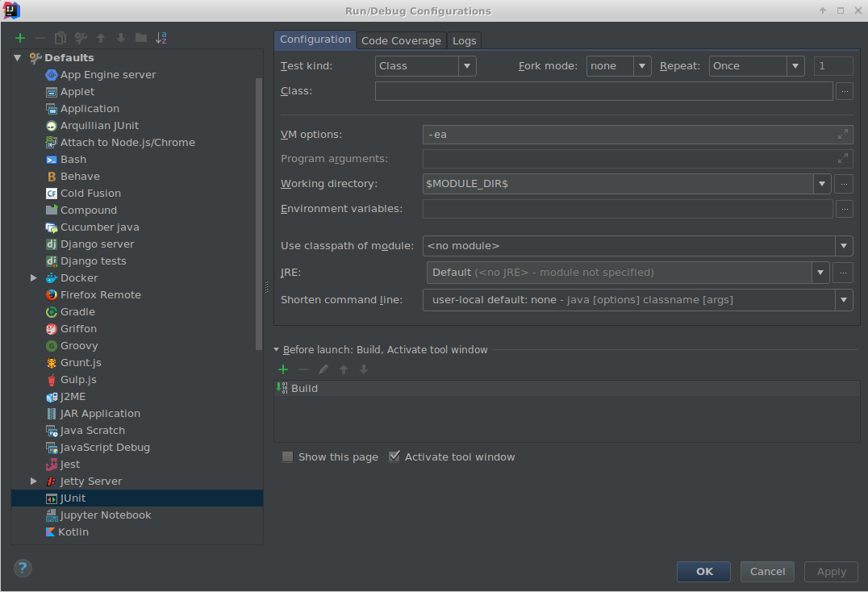Click the Copy Configuration icon in the toolbar
Screen dimensions: 868x592
(x=61, y=38)
